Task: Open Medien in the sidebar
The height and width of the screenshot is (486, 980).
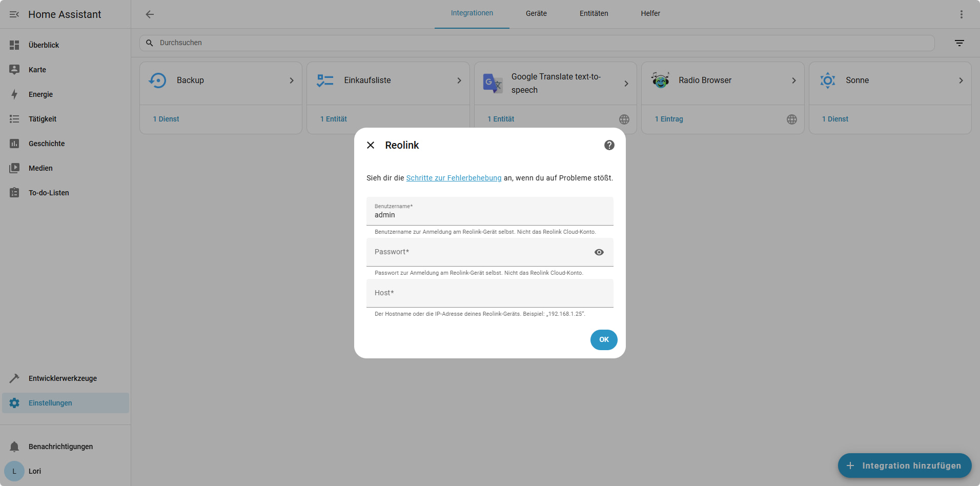Action: pyautogui.click(x=66, y=168)
